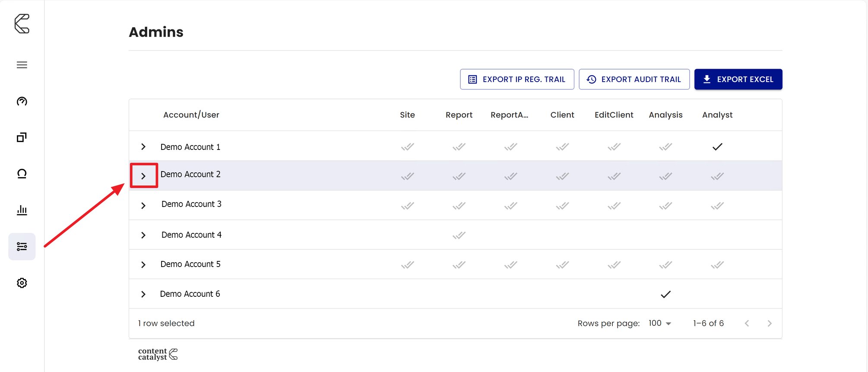Toggle Analysis checkmark for Demo Account 6
The image size is (868, 372).
point(666,294)
